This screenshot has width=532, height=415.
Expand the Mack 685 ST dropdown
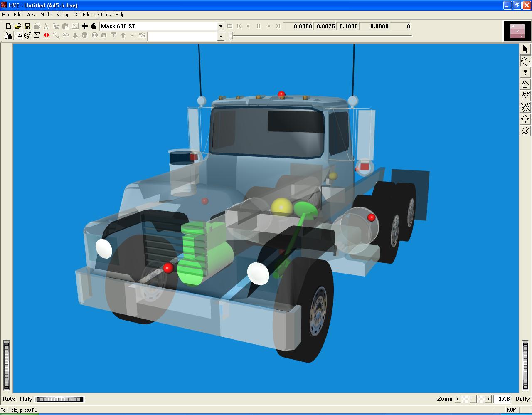pos(221,26)
